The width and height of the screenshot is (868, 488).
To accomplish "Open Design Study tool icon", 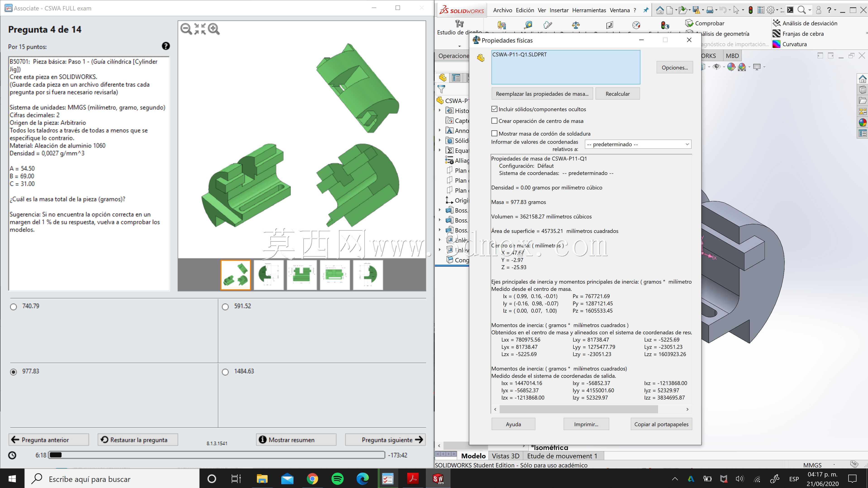I will [x=459, y=24].
